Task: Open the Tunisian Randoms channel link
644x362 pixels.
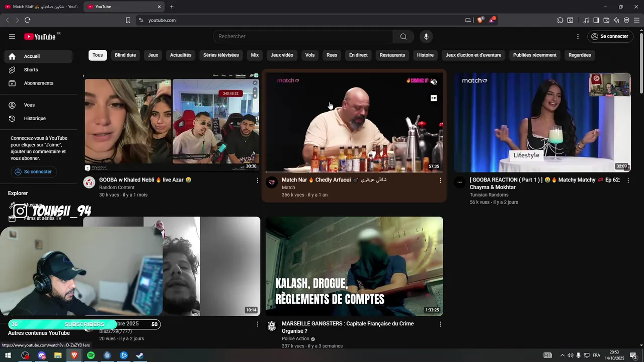Action: click(489, 195)
